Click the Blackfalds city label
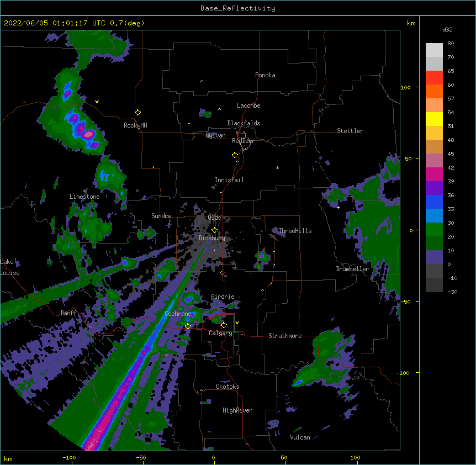This screenshot has height=465, width=476. pyautogui.click(x=244, y=123)
